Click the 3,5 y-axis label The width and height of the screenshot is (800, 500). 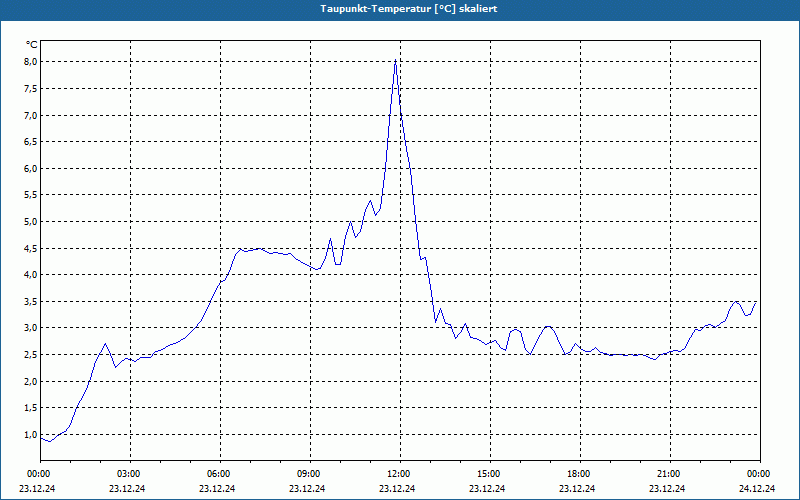31,302
